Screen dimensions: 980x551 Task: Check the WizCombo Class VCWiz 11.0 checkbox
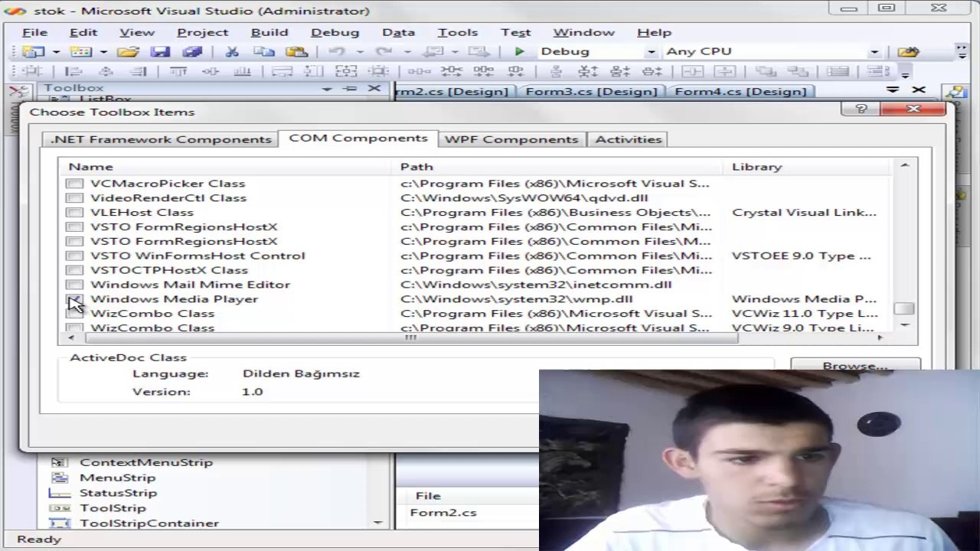coord(74,314)
